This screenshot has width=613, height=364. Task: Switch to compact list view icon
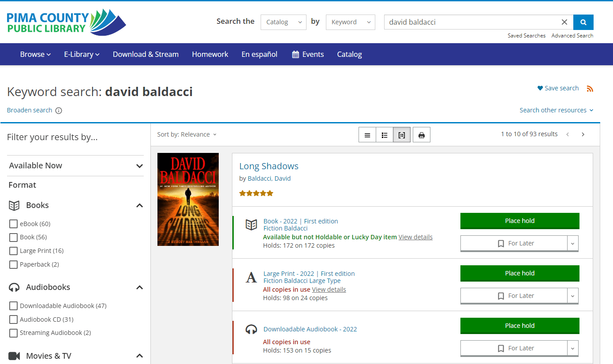tap(367, 135)
